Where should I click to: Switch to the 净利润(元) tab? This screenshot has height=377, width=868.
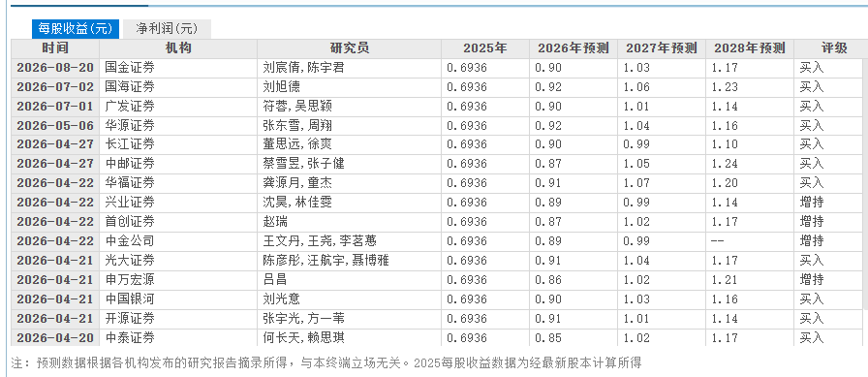tap(166, 28)
